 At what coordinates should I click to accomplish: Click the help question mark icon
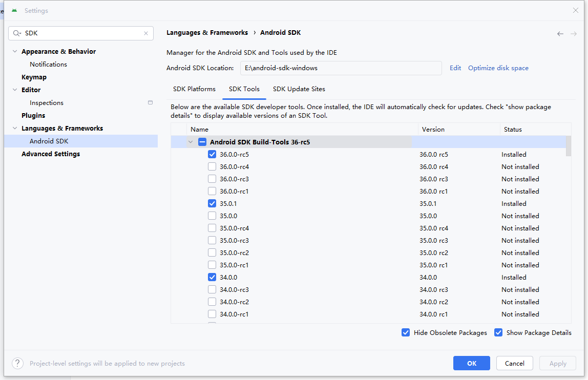(x=17, y=363)
